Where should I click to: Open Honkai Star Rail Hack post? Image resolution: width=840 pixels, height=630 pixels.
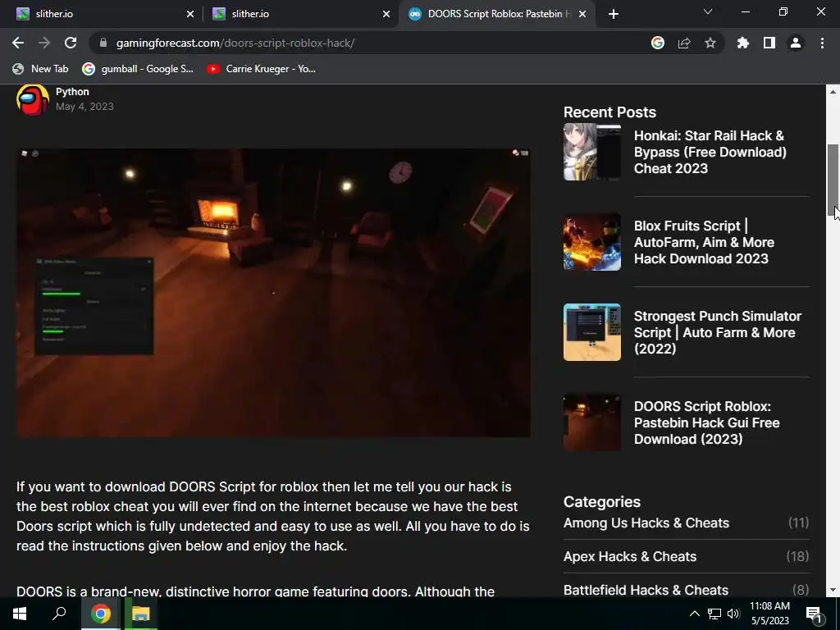pyautogui.click(x=710, y=152)
